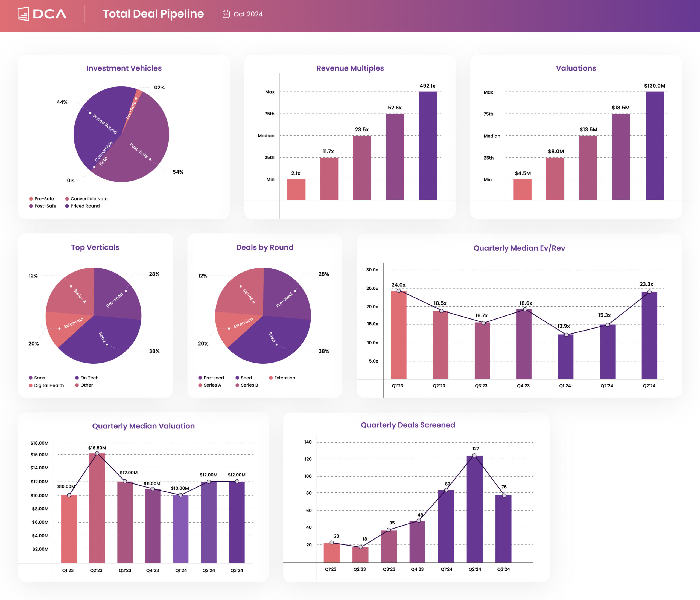700x600 pixels.
Task: Click the 38% label on Deals by Round
Action: click(x=324, y=351)
